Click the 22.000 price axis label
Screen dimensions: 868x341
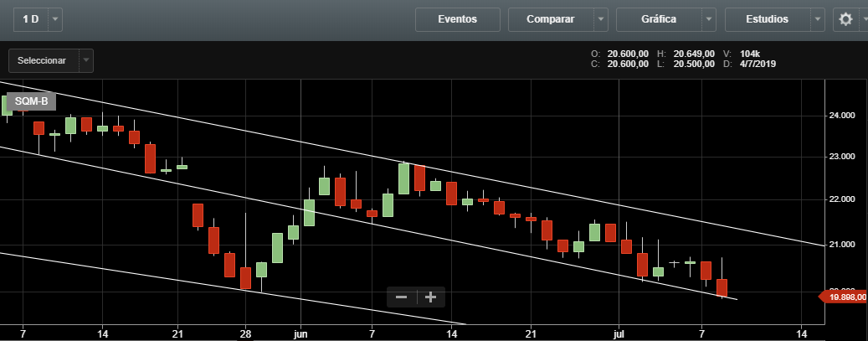pyautogui.click(x=842, y=199)
